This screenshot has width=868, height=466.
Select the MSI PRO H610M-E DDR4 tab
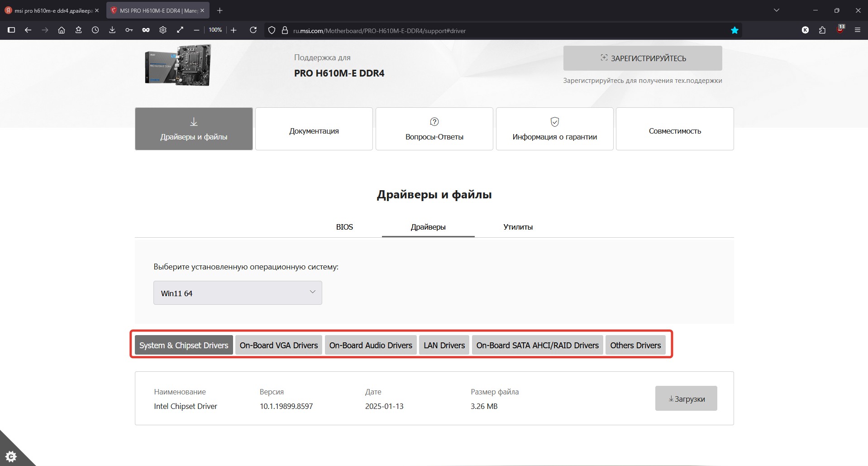158,10
